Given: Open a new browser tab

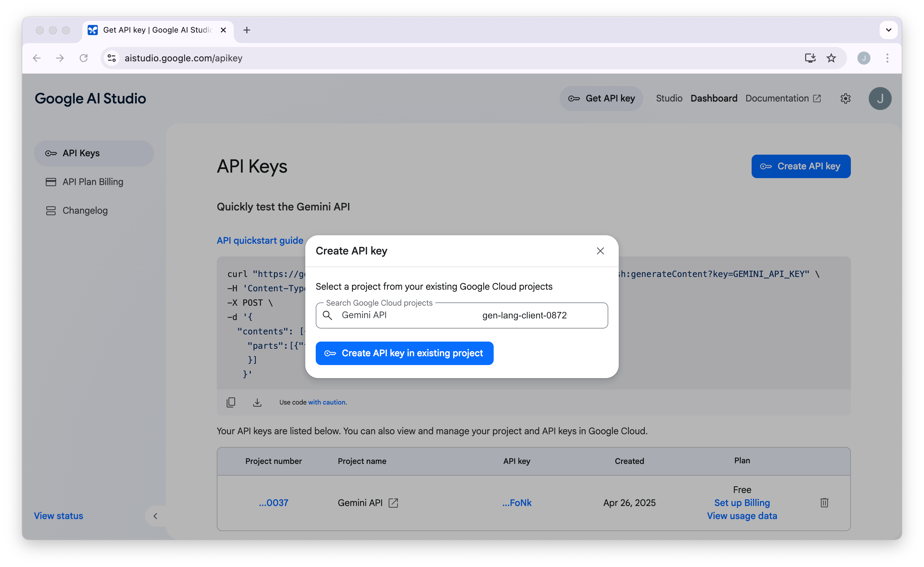Looking at the screenshot, I should [x=247, y=30].
